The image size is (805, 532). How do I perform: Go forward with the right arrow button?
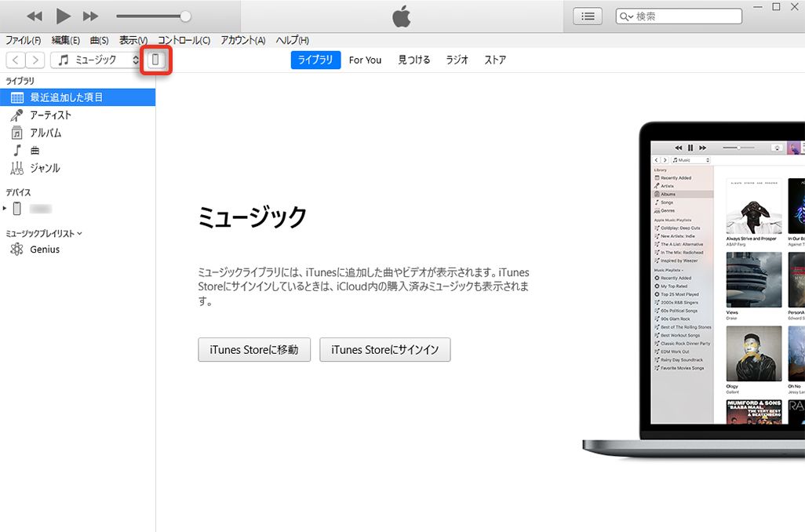coord(35,60)
